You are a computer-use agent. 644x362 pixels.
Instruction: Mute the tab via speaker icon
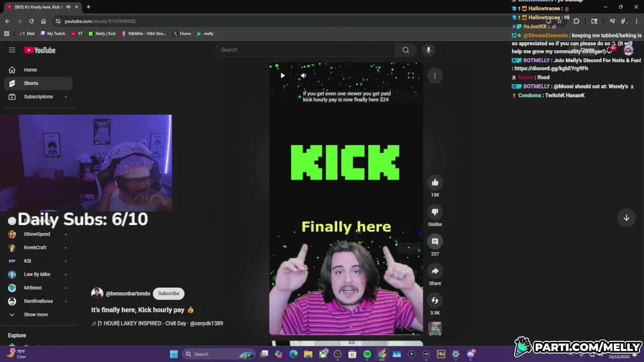[x=68, y=7]
